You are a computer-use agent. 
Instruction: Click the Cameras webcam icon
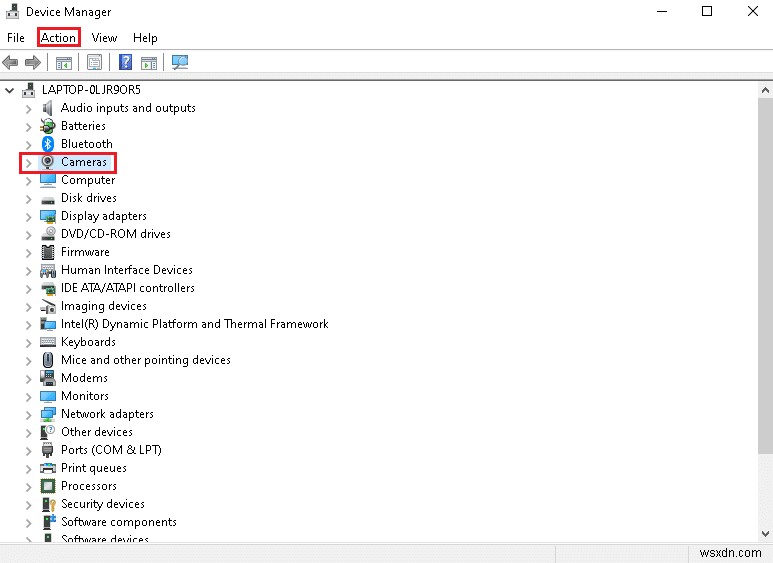click(48, 162)
